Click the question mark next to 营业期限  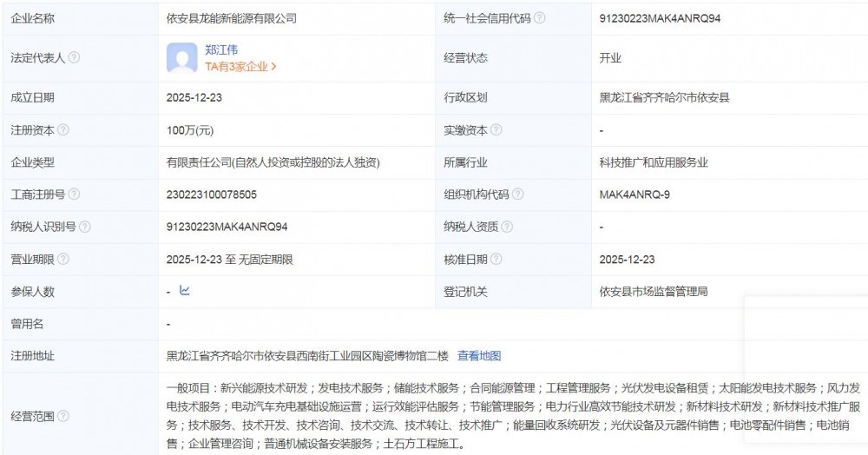(x=62, y=259)
